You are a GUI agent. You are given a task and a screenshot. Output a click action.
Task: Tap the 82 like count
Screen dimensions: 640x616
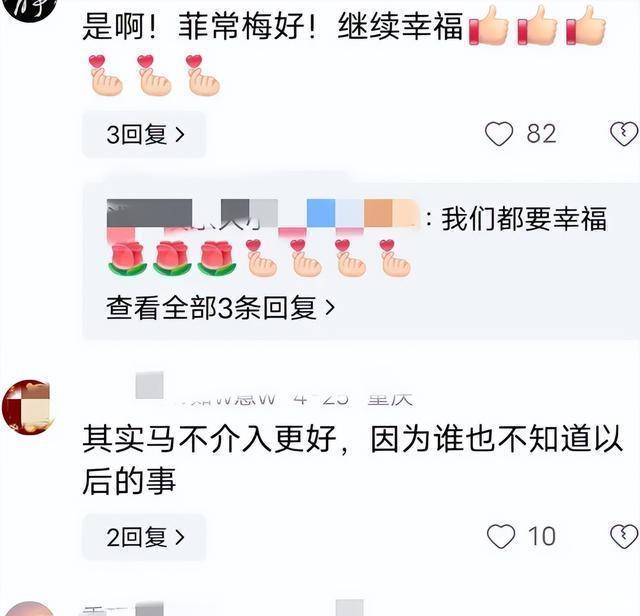[x=541, y=134]
